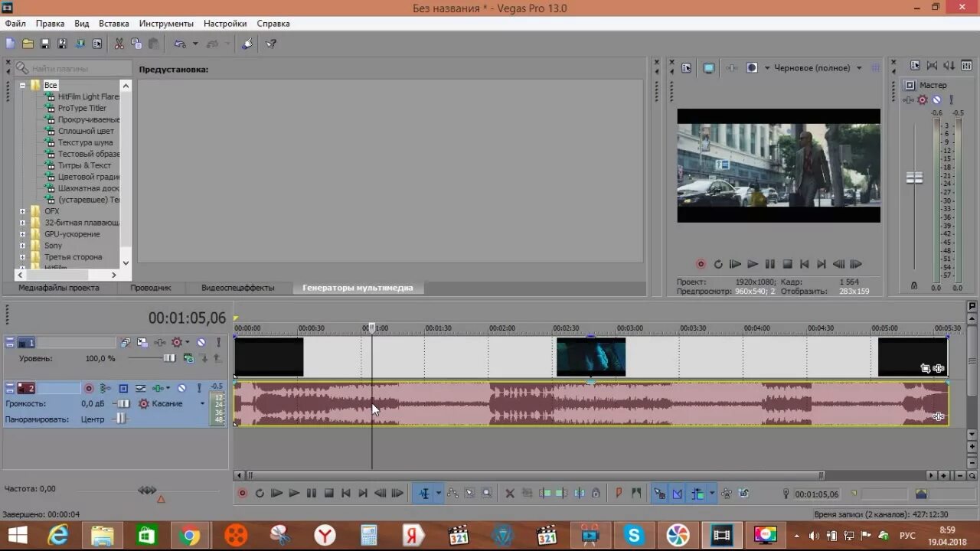The width and height of the screenshot is (980, 551).
Task: Click the Уровень level slider on video track 1
Action: [x=169, y=358]
